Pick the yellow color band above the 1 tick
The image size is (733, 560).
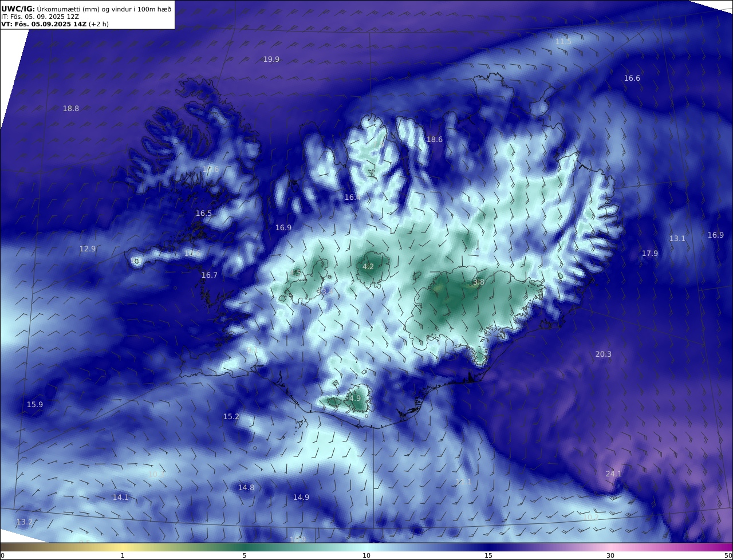(123, 547)
